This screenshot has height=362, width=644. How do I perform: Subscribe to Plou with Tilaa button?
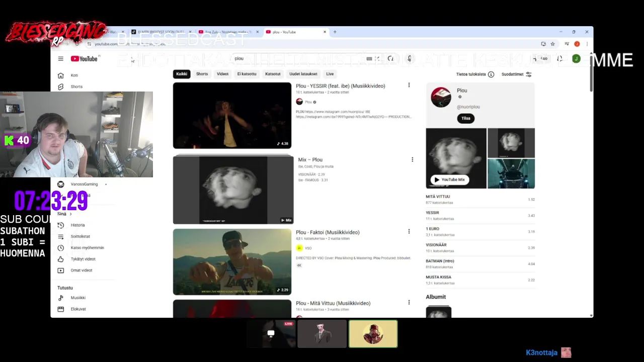(x=465, y=118)
